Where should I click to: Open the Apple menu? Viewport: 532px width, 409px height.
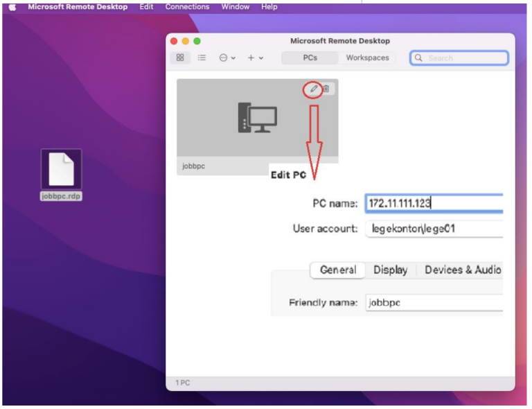(x=12, y=7)
